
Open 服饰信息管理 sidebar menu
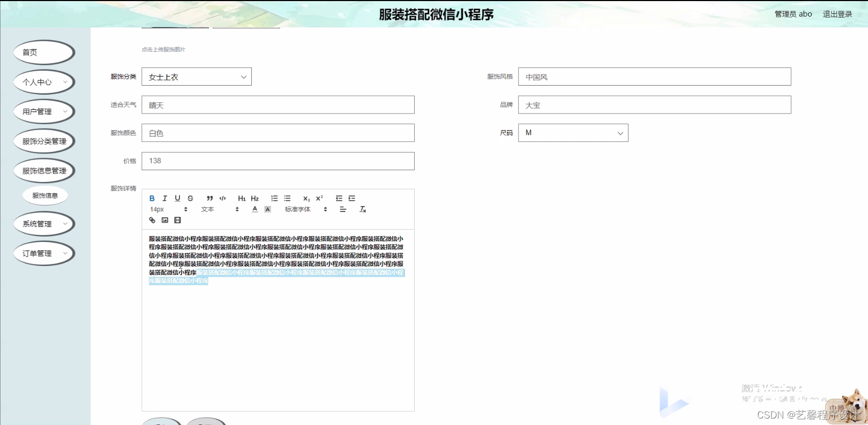click(44, 171)
